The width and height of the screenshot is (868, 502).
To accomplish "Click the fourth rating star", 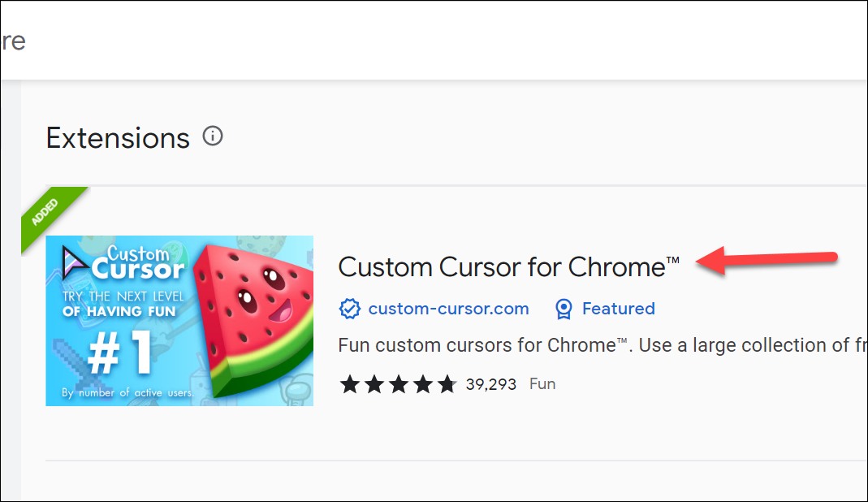I will (422, 383).
